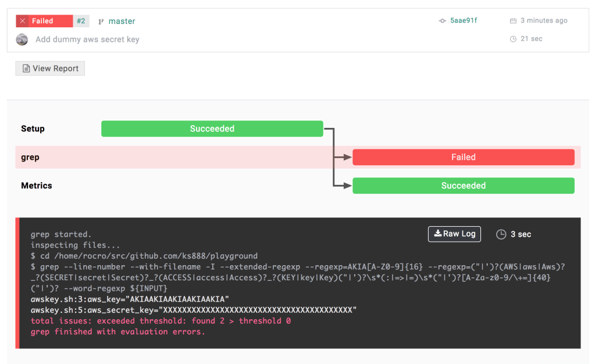Viewport: 595px width, 364px height.
Task: Click the clock icon beside 21 sec
Action: (x=513, y=39)
